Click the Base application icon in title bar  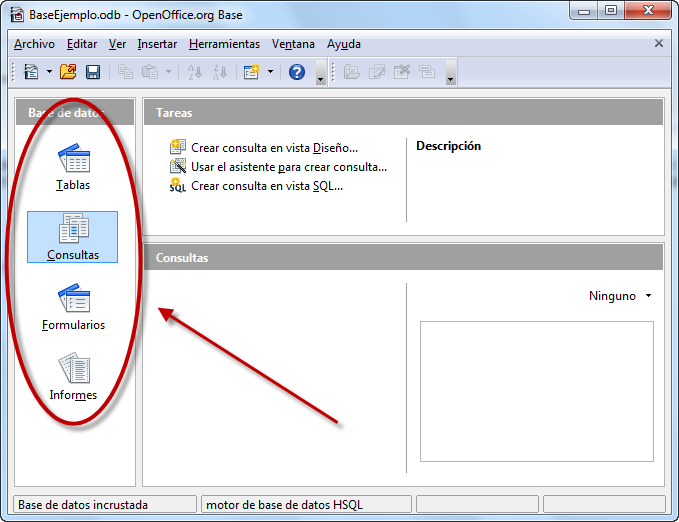(17, 14)
